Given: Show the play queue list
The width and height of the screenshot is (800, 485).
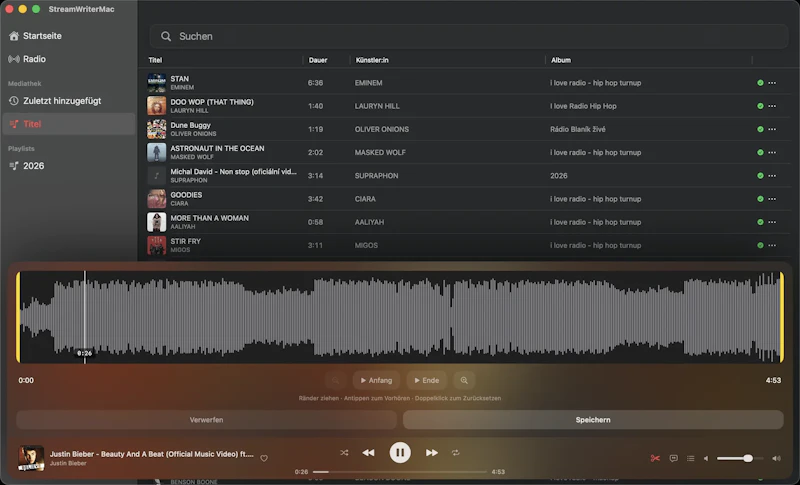Looking at the screenshot, I should coord(690,458).
